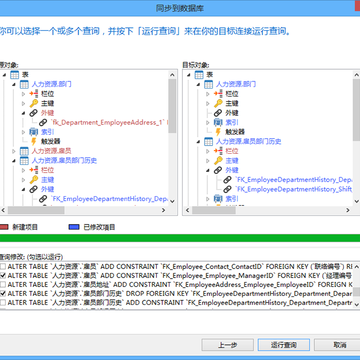The width and height of the screenshot is (360, 360).
Task: Expand the source 人力资源.雇员 node
Action: (x=14, y=151)
